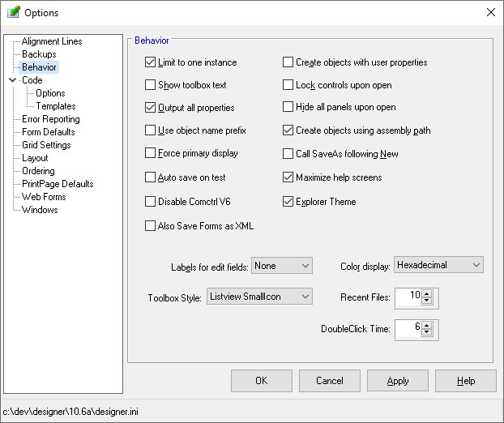The height and width of the screenshot is (423, 504).
Task: Uncheck Limit to one instance
Action: (150, 62)
